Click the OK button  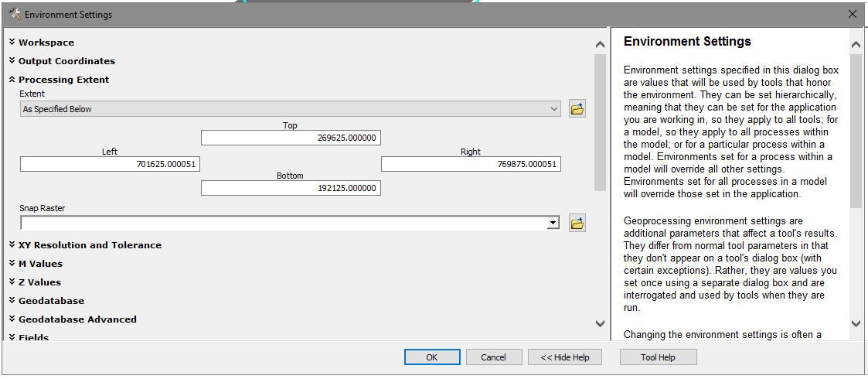pos(431,357)
